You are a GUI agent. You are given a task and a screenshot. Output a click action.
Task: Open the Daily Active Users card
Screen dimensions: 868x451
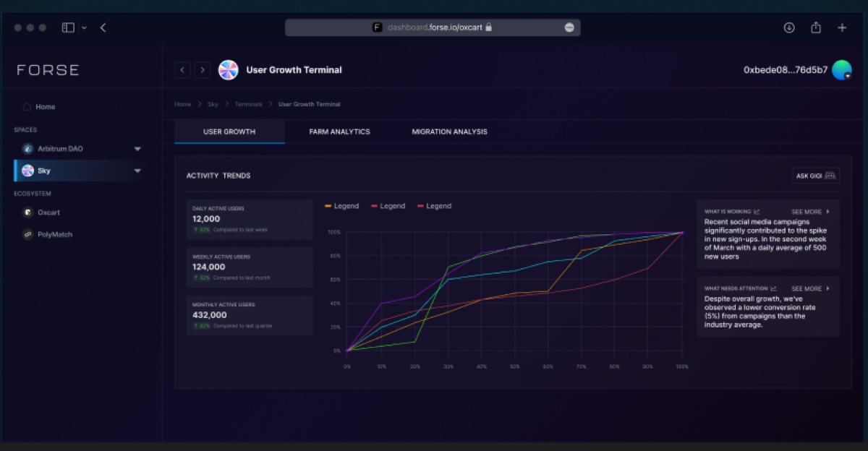[x=250, y=220]
